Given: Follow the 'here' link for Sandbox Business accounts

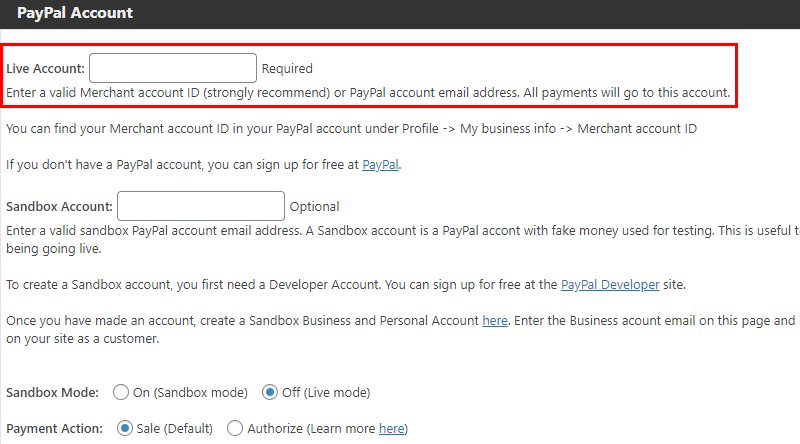Looking at the screenshot, I should pyautogui.click(x=495, y=320).
